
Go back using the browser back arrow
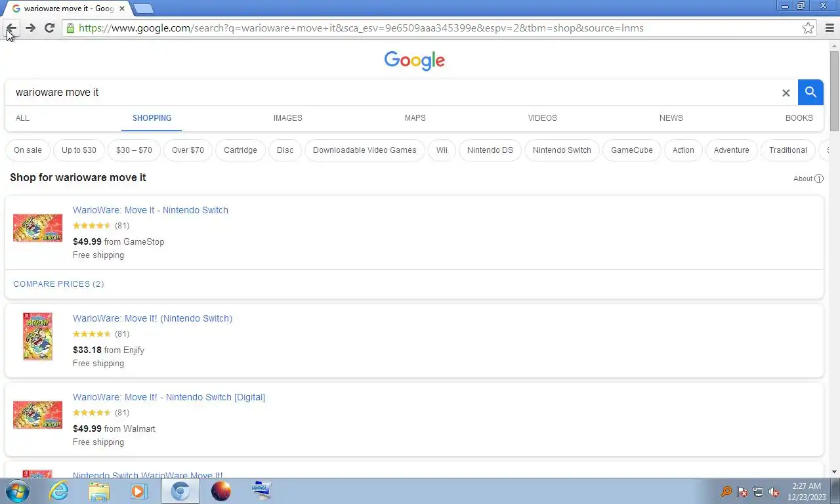click(11, 28)
